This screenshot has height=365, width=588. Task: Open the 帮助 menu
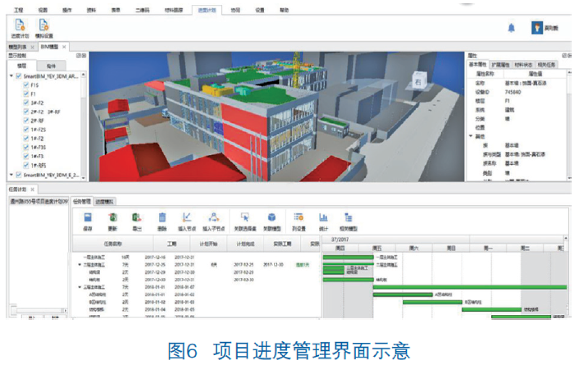point(284,10)
